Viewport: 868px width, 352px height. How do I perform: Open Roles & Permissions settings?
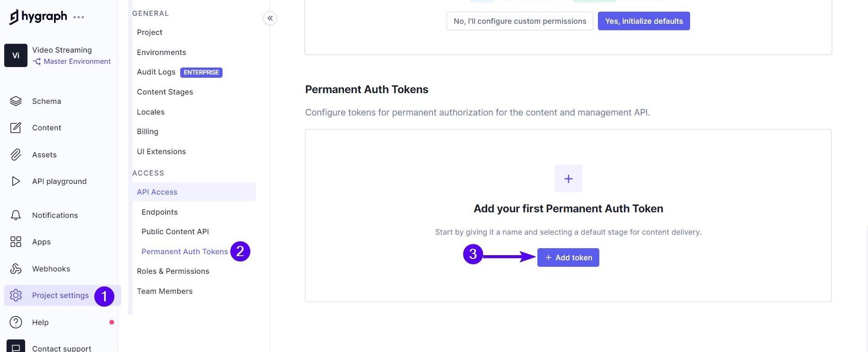(x=173, y=271)
